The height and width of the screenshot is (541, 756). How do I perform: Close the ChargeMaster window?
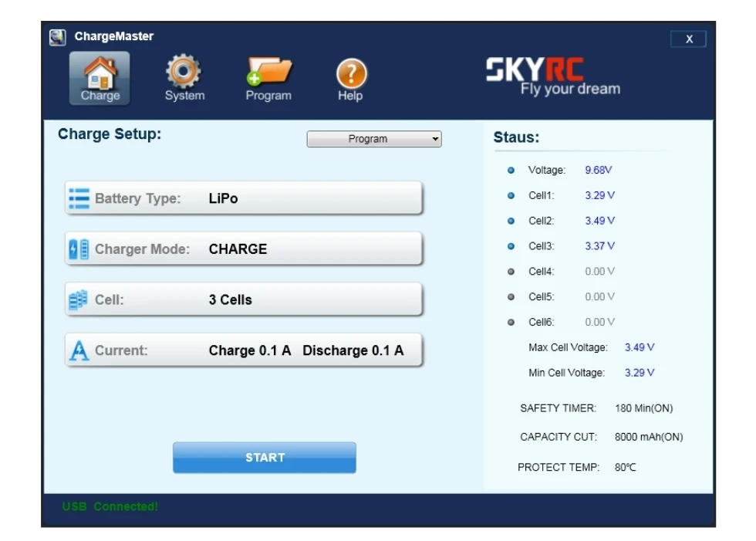[x=688, y=39]
